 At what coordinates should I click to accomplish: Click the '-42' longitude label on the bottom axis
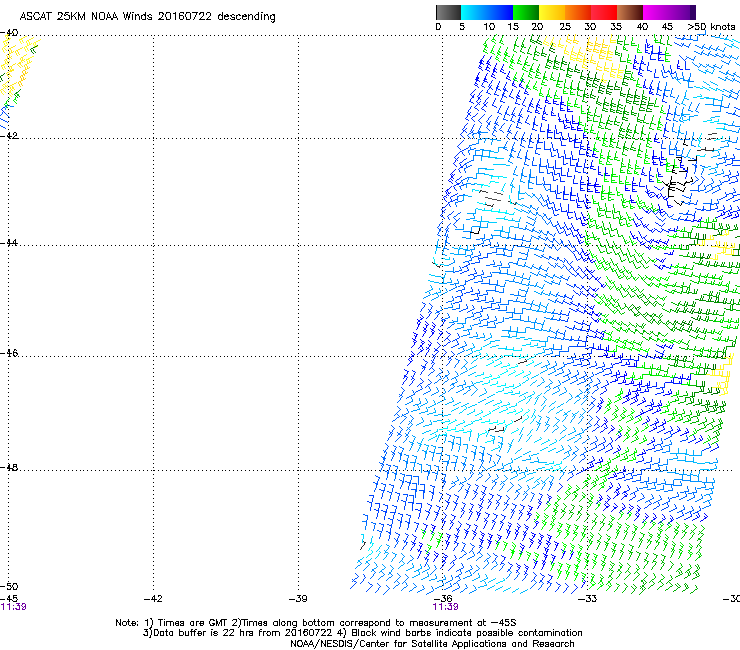tap(153, 599)
